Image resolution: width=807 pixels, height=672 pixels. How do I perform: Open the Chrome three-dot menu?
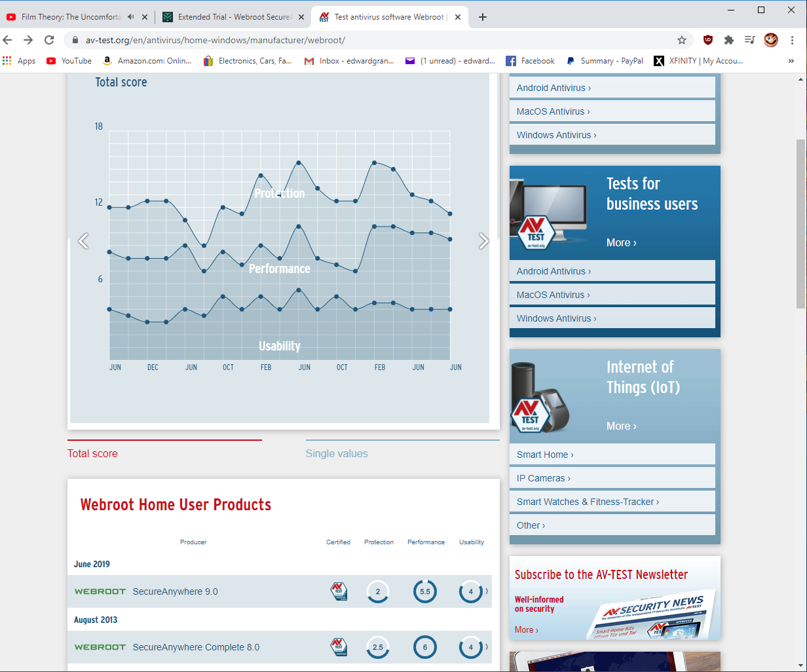(793, 40)
